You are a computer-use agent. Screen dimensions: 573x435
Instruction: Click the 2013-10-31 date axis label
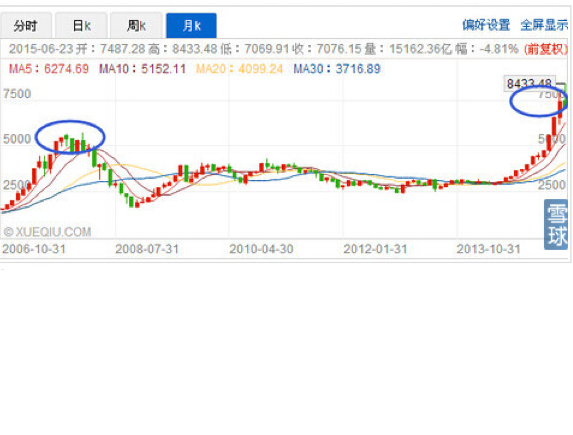click(489, 249)
